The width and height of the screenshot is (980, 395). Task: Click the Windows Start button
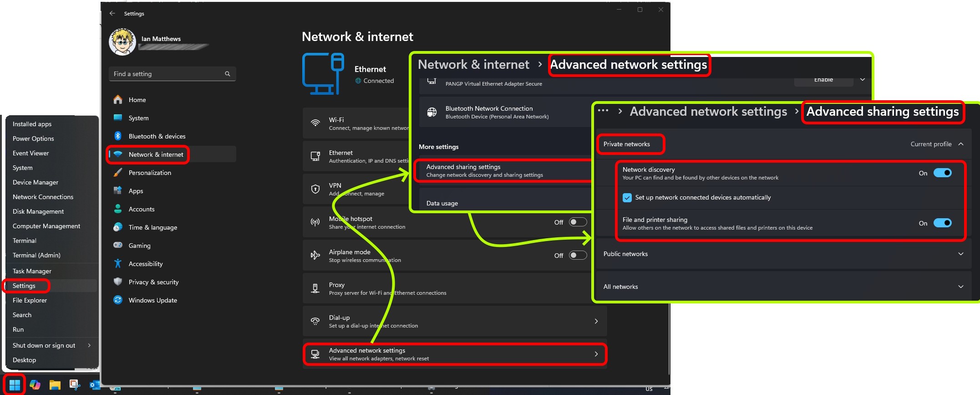click(15, 385)
